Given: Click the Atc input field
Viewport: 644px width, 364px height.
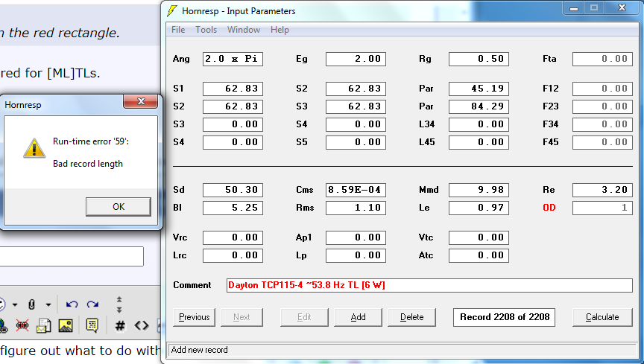Looking at the screenshot, I should (479, 255).
